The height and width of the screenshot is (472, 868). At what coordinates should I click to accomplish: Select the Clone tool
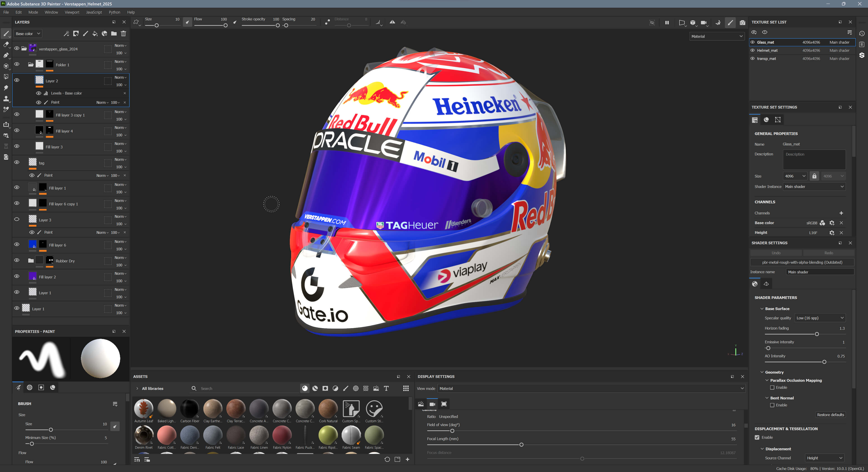(x=6, y=98)
